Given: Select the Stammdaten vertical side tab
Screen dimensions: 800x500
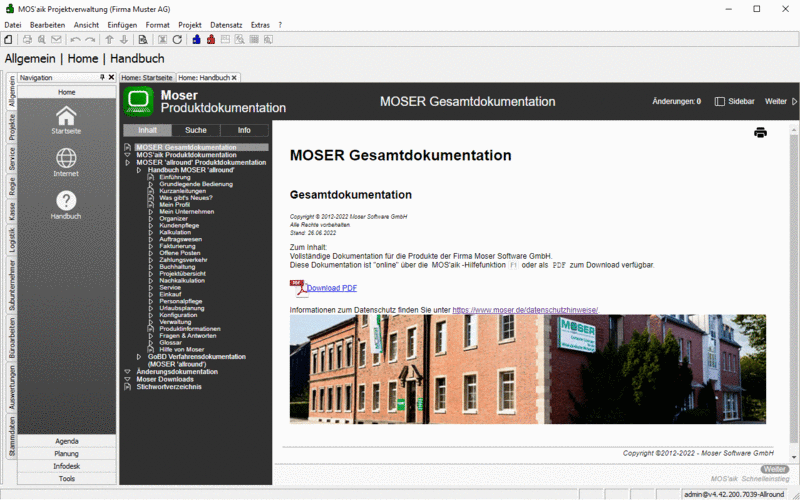Looking at the screenshot, I should pos(12,436).
